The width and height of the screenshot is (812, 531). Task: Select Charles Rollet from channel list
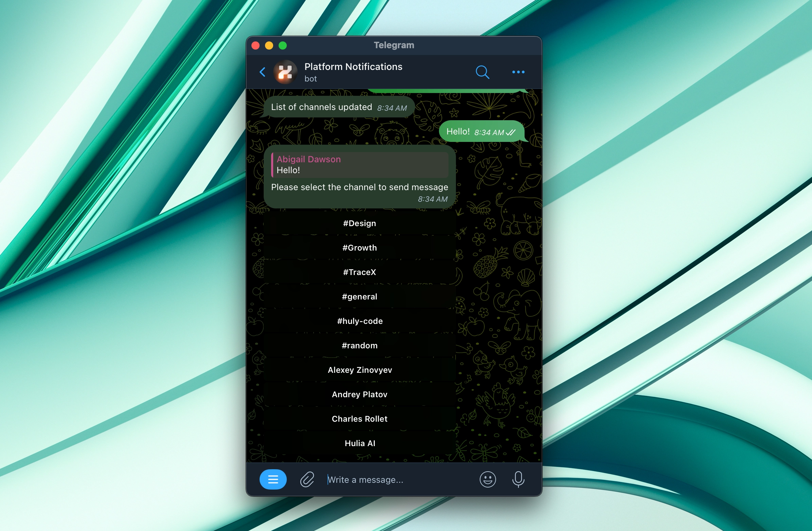click(359, 418)
